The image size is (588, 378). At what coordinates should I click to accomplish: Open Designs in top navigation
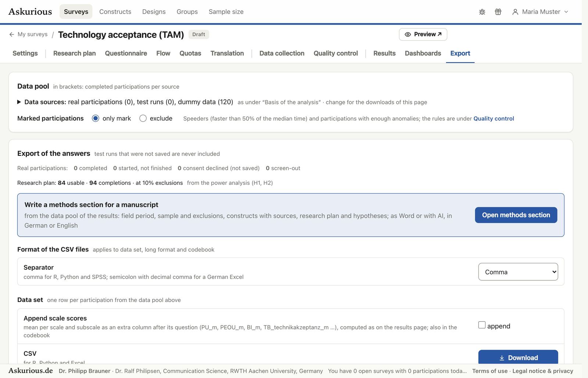tap(154, 12)
